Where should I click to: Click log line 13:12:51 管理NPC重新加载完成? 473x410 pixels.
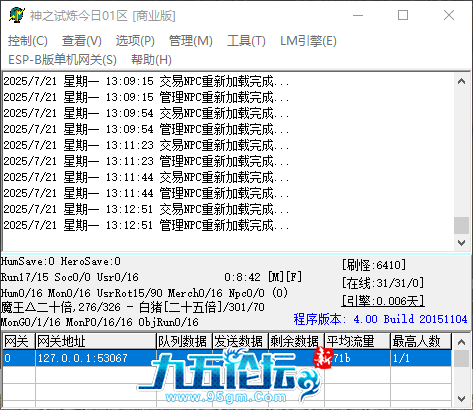(146, 225)
